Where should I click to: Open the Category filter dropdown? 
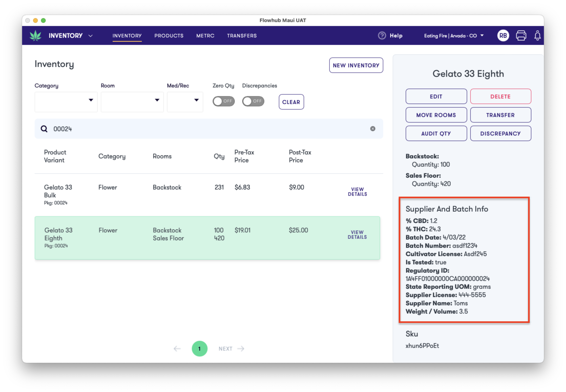click(66, 102)
